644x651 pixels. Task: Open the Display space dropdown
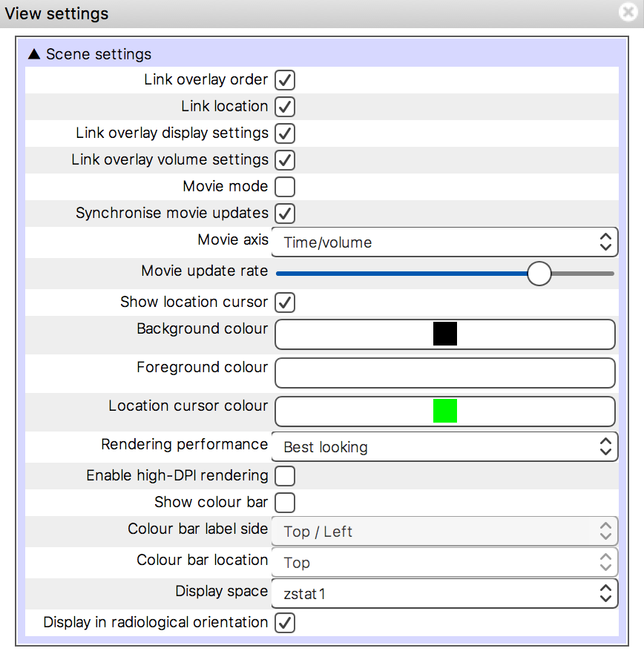pyautogui.click(x=444, y=593)
